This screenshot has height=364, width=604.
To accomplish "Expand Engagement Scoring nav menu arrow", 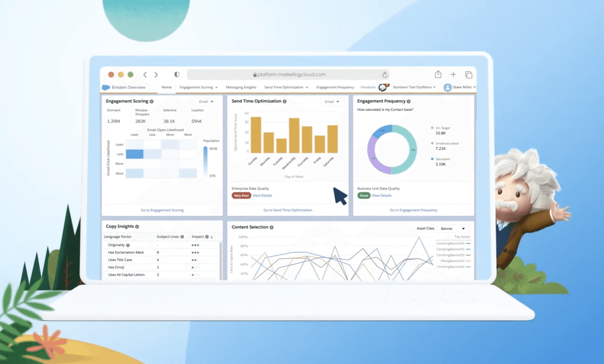I will tap(216, 87).
